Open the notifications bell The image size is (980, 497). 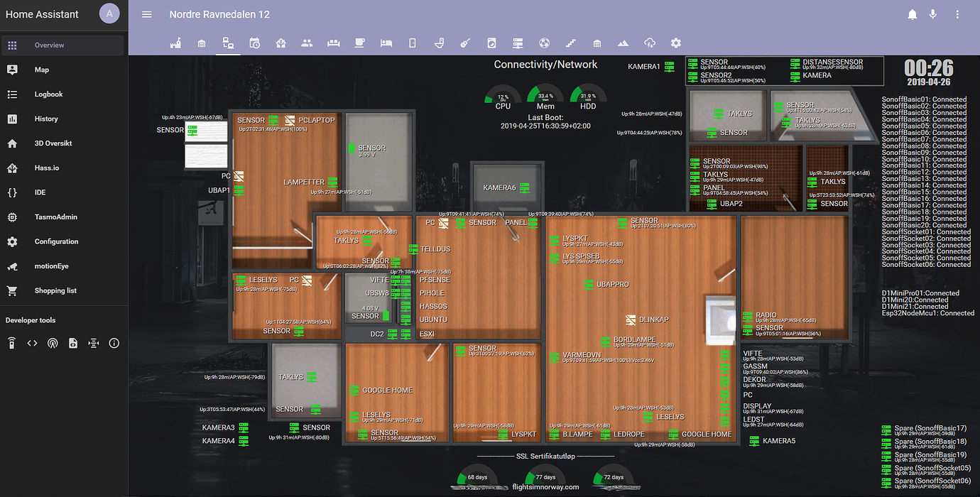click(x=912, y=13)
